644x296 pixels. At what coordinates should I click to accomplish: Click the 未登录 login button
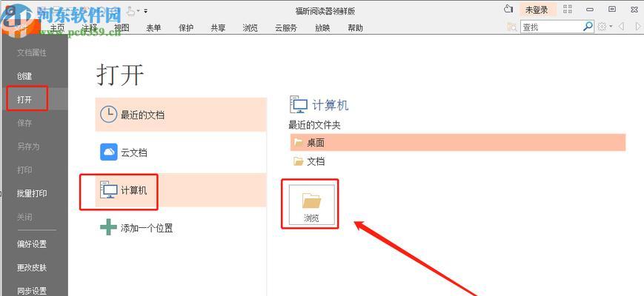pyautogui.click(x=537, y=10)
